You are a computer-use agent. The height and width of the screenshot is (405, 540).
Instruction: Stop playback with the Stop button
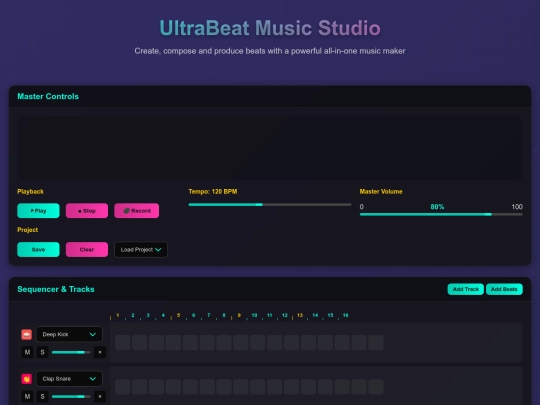tap(87, 211)
